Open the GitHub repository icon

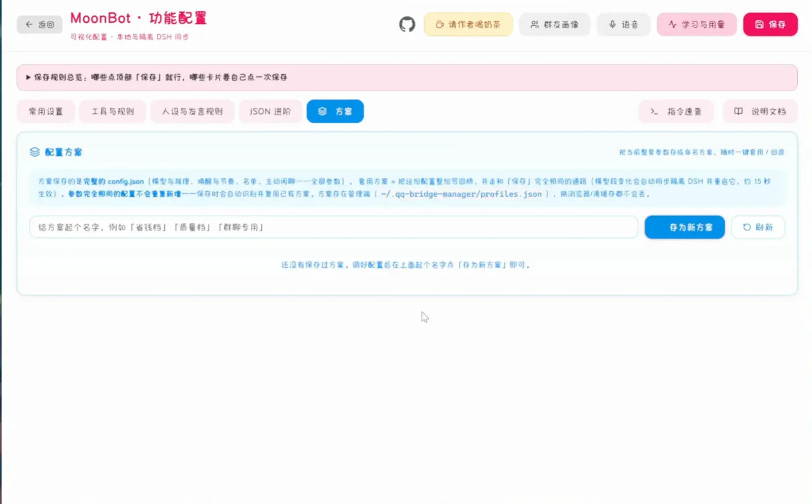click(x=407, y=24)
